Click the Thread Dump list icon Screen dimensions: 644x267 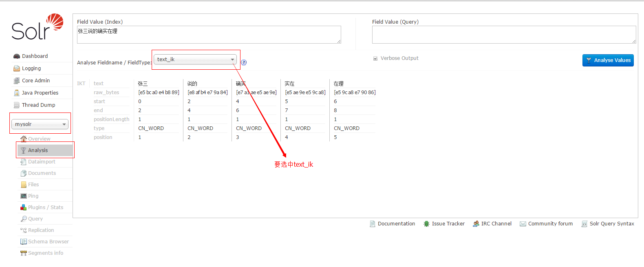[x=17, y=105]
